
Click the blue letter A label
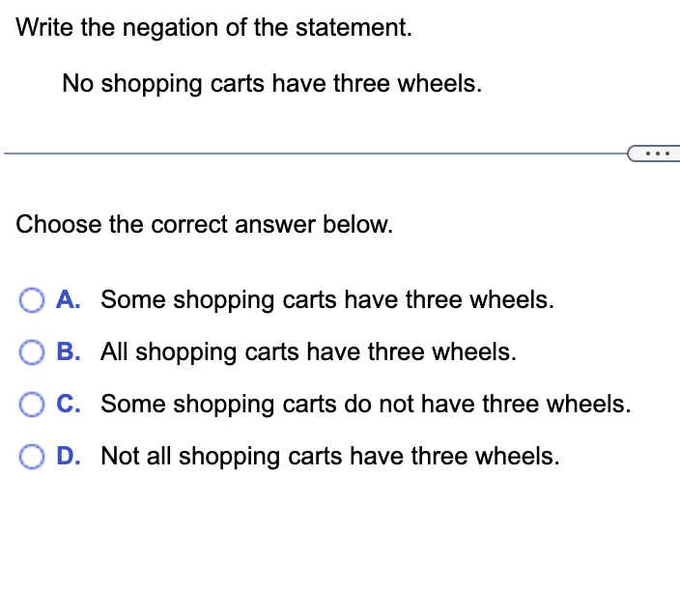(x=68, y=299)
